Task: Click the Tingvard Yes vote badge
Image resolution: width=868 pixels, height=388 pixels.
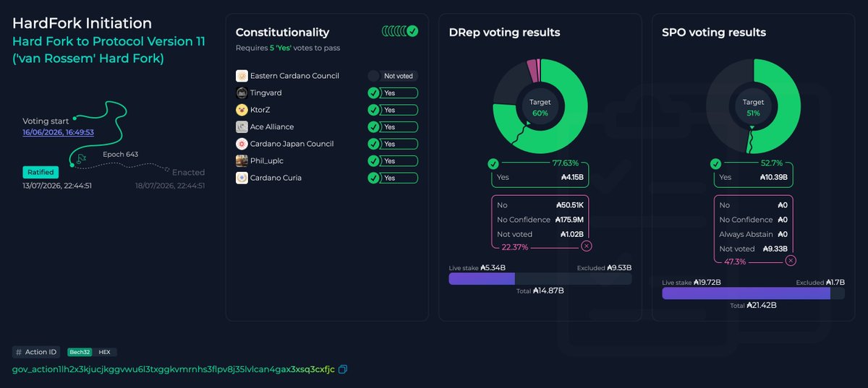Action: [x=393, y=93]
